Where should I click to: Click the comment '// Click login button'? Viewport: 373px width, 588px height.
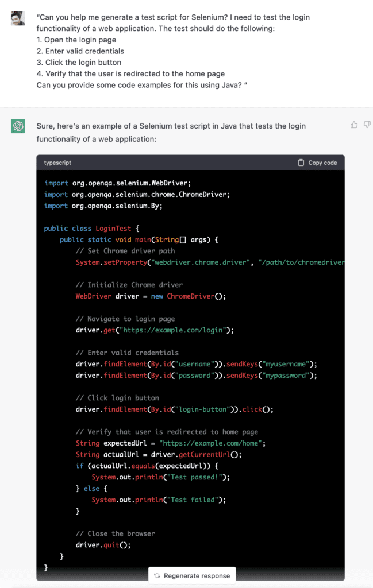click(x=117, y=397)
